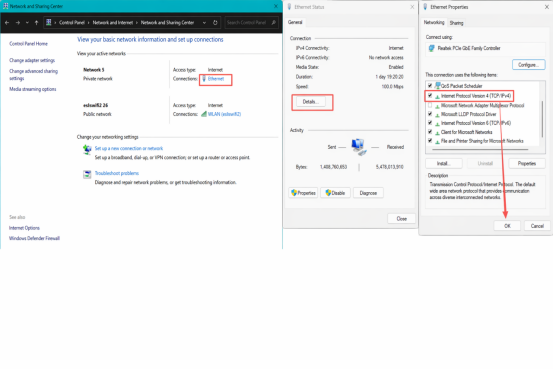The width and height of the screenshot is (553, 369).
Task: Toggle Internet Protocol Version 4 checkbox
Action: click(x=430, y=96)
